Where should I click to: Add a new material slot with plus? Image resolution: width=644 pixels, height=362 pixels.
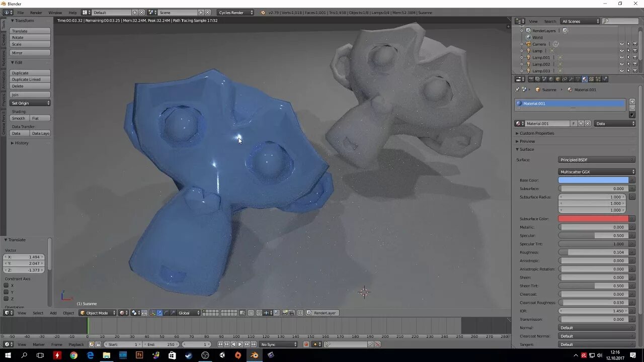pyautogui.click(x=632, y=102)
